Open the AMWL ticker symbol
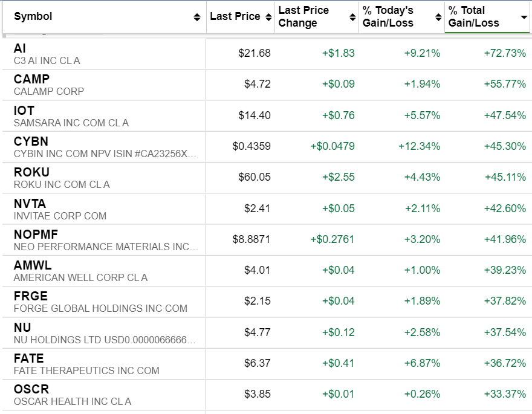Screen dimensions: 532x414 click(33, 265)
